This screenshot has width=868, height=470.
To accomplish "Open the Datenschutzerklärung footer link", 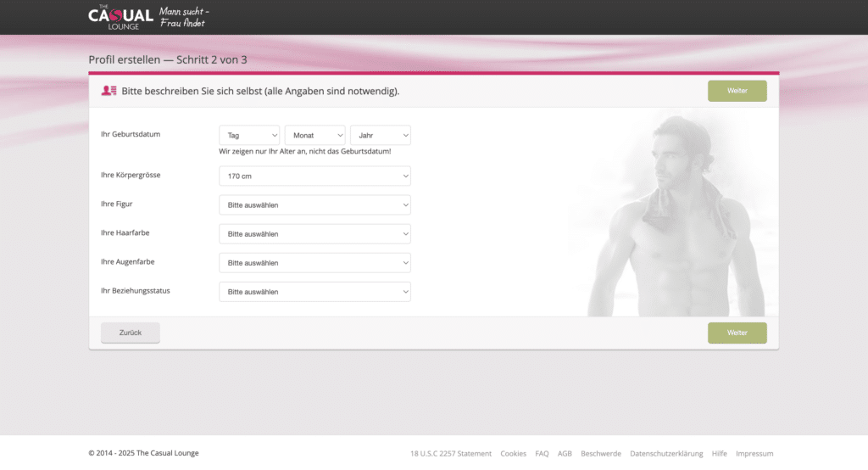I will (x=666, y=453).
